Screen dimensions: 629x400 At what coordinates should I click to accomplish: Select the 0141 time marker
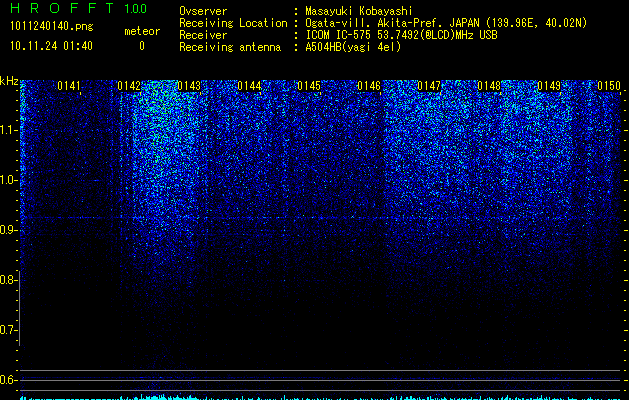coord(69,86)
